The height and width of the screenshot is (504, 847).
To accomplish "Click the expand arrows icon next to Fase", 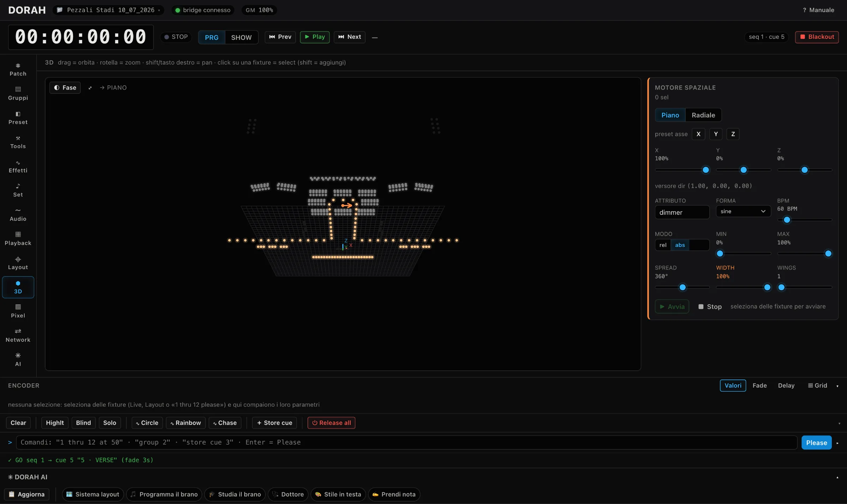I will [90, 88].
